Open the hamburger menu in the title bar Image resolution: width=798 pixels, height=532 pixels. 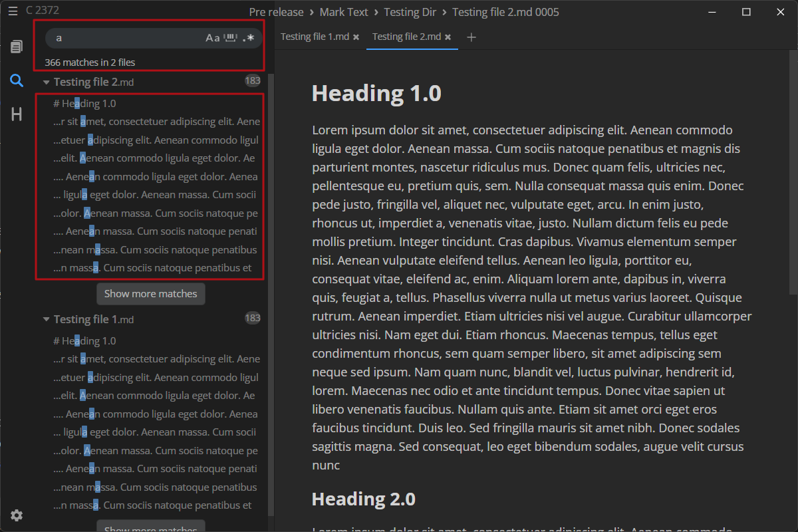12,11
